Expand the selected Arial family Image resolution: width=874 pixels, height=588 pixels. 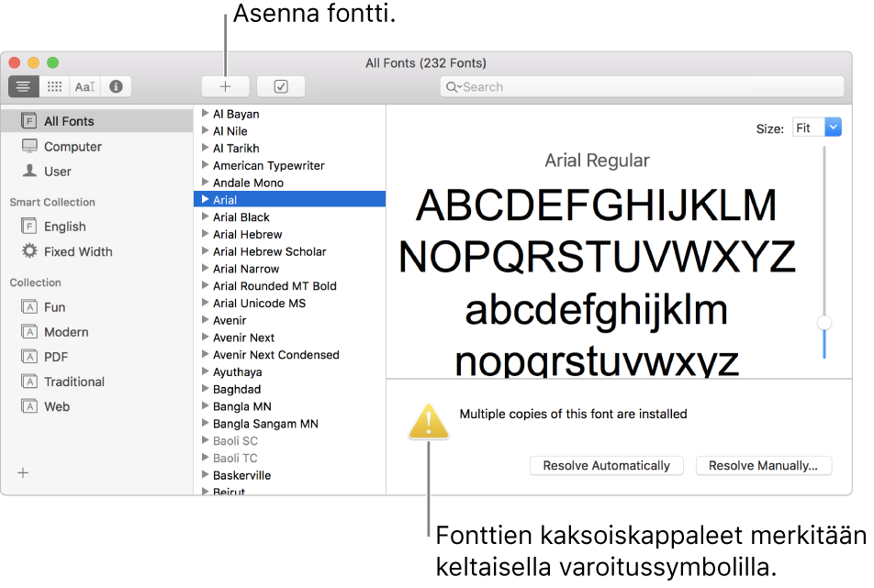pos(205,199)
